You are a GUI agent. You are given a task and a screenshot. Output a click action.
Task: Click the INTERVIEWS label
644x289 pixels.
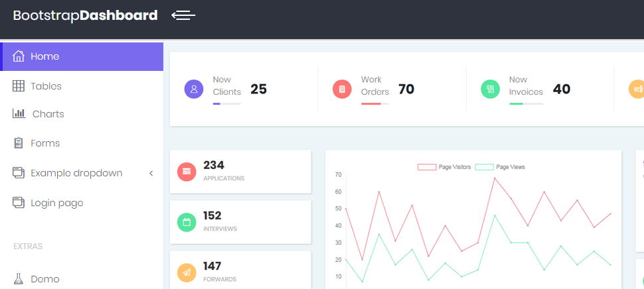coord(220,229)
